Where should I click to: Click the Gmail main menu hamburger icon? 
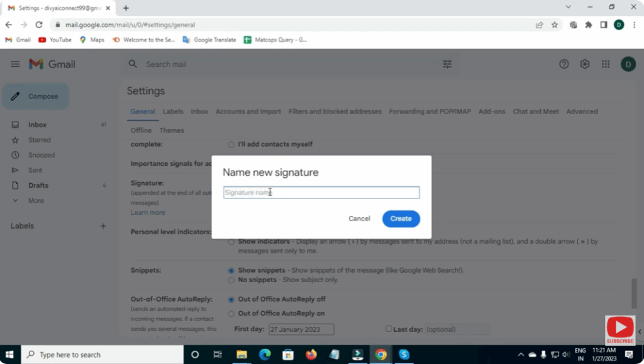coord(15,64)
